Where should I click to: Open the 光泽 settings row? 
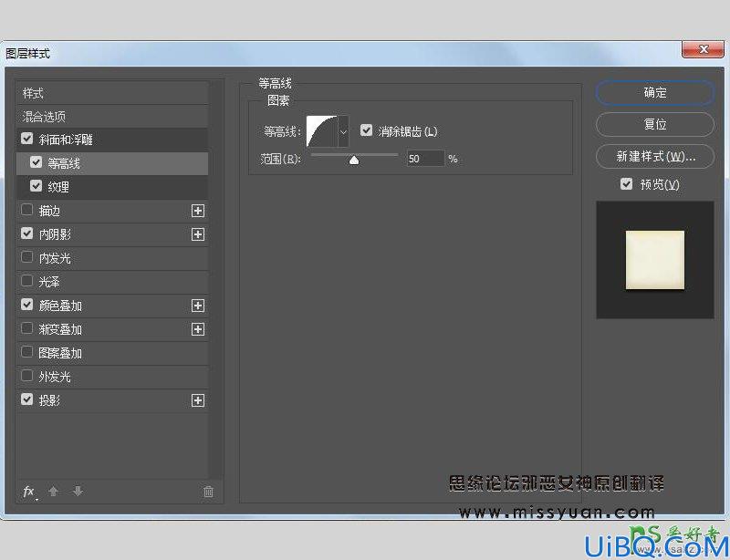112,282
